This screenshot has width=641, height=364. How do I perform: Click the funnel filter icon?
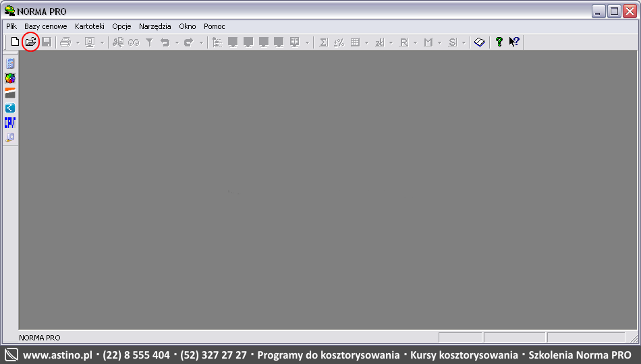click(x=149, y=42)
